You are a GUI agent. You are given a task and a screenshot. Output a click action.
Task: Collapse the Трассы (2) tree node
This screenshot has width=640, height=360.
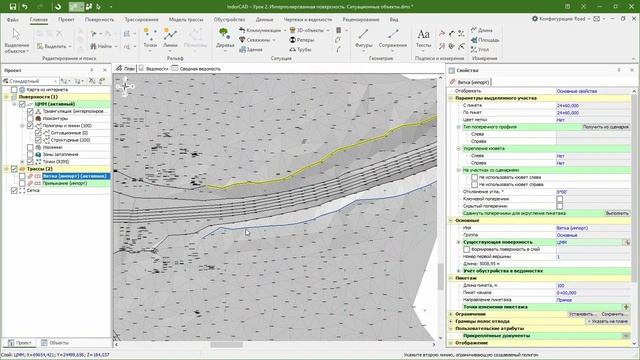[x=6, y=169]
